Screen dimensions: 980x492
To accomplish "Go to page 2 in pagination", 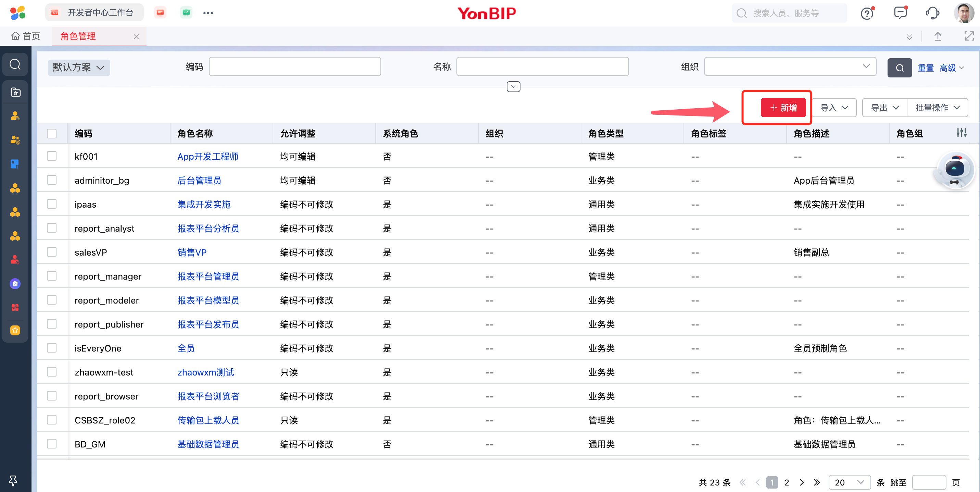I will [x=786, y=482].
